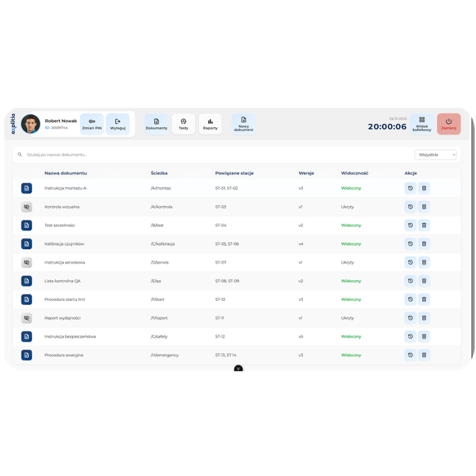Toggle visibility of Kontrola wizualna
The width and height of the screenshot is (476, 476).
point(27,207)
